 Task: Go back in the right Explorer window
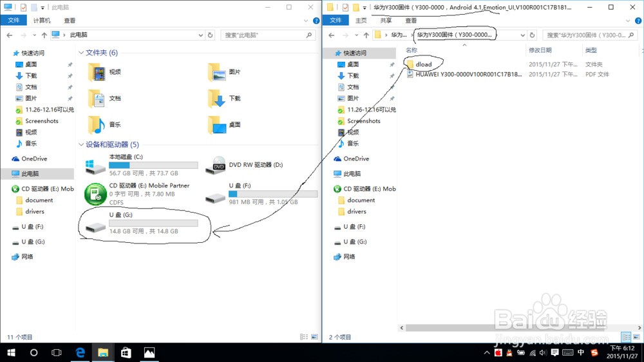coord(332,35)
